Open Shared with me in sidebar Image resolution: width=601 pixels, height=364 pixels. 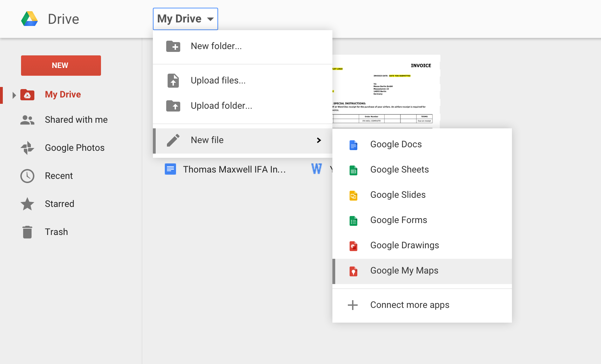click(x=76, y=120)
